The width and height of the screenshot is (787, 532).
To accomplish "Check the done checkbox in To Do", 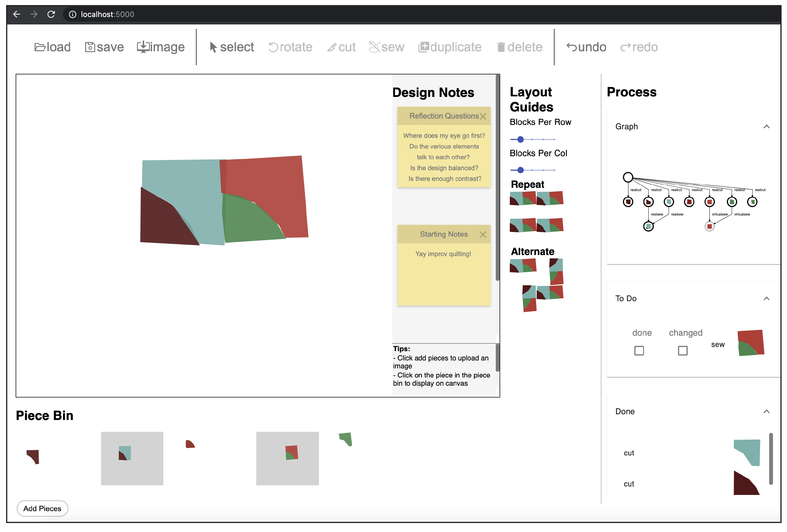I will 639,351.
